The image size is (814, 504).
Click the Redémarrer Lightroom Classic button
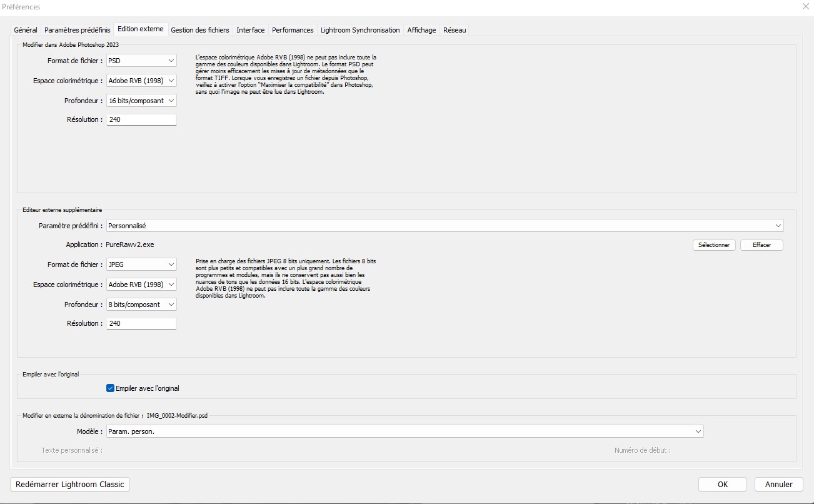pyautogui.click(x=70, y=484)
